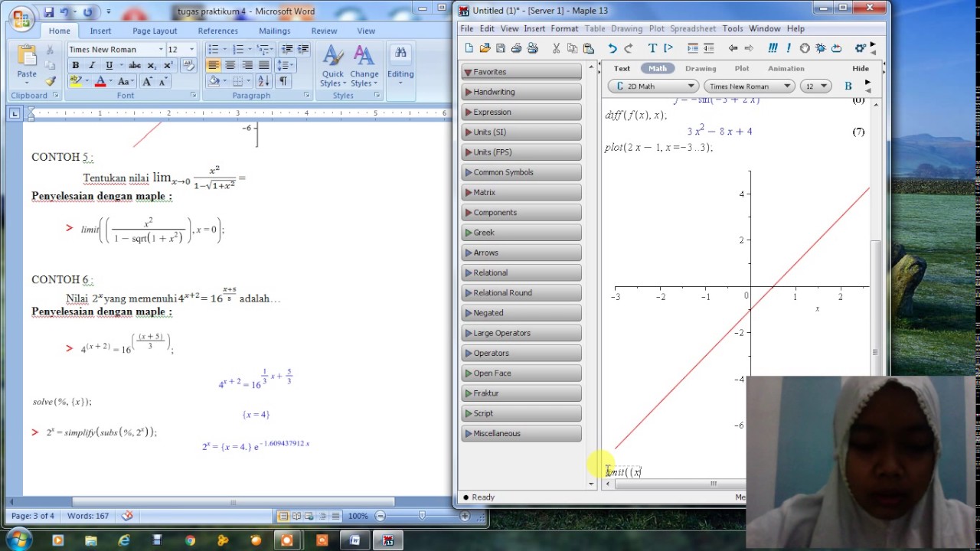Expand the Matrix palette
980x551 pixels.
point(521,192)
